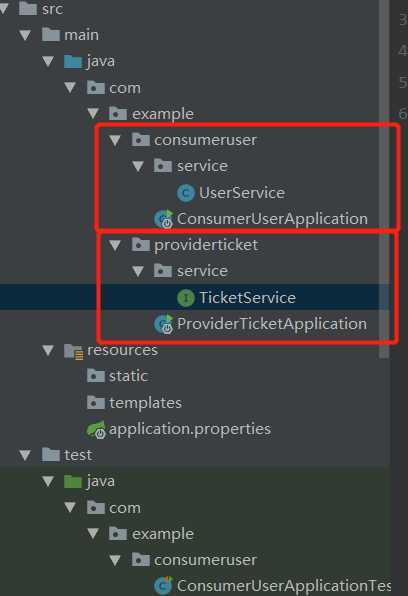Click the project tree vertical scrollbar
Screen dimensions: 408x596
[x=384, y=179]
